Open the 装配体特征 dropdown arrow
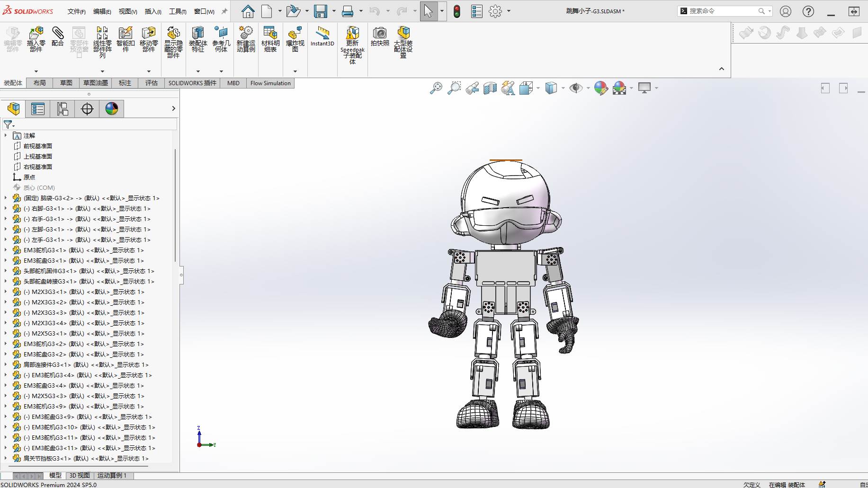868x488 pixels. pyautogui.click(x=198, y=71)
